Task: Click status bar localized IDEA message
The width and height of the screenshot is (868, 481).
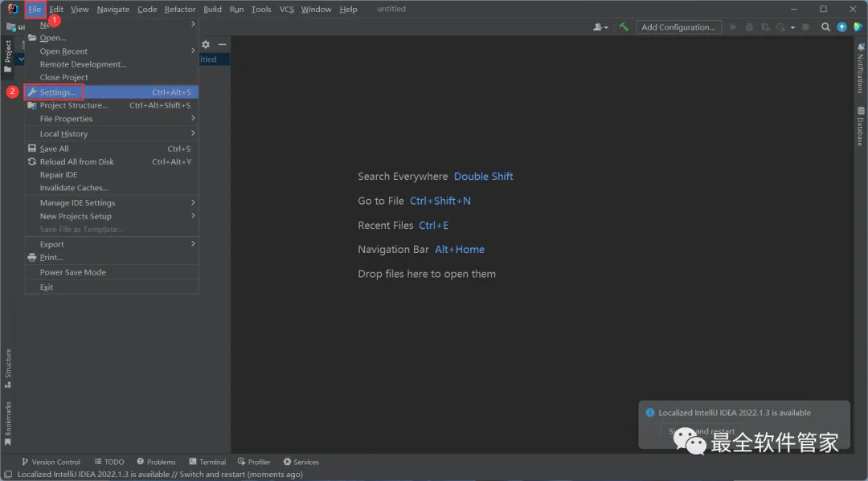Action: pos(160,475)
